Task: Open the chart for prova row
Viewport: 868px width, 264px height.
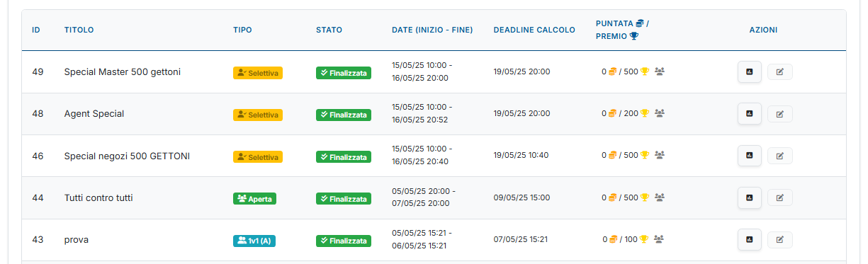Action: (750, 239)
